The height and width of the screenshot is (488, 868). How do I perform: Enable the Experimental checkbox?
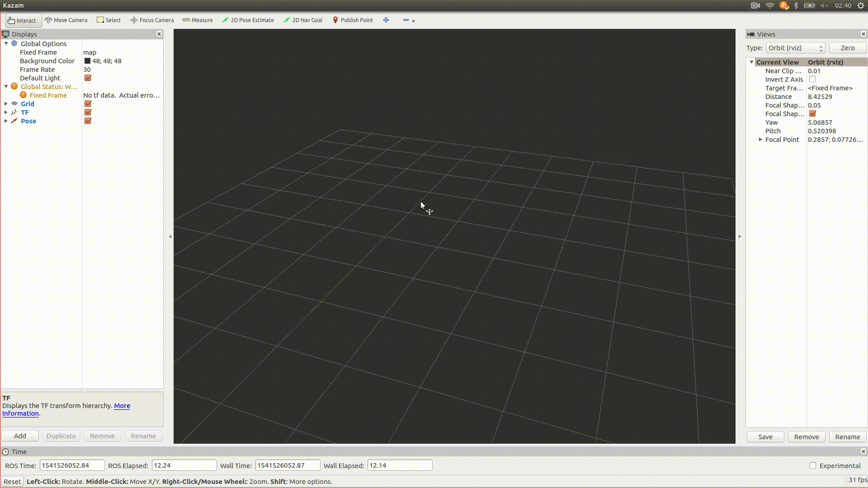(x=813, y=465)
